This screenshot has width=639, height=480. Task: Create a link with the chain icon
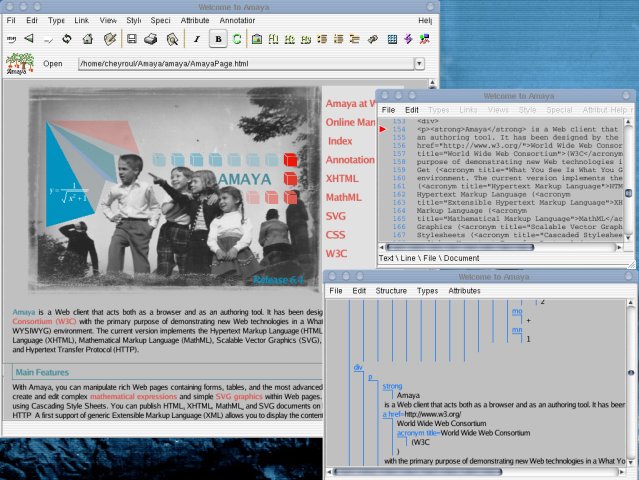pyautogui.click(x=372, y=39)
